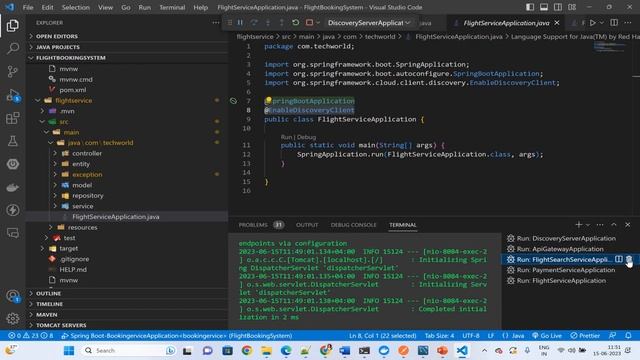
Task: Click the Debug CodeLens above main method
Action: pos(307,137)
